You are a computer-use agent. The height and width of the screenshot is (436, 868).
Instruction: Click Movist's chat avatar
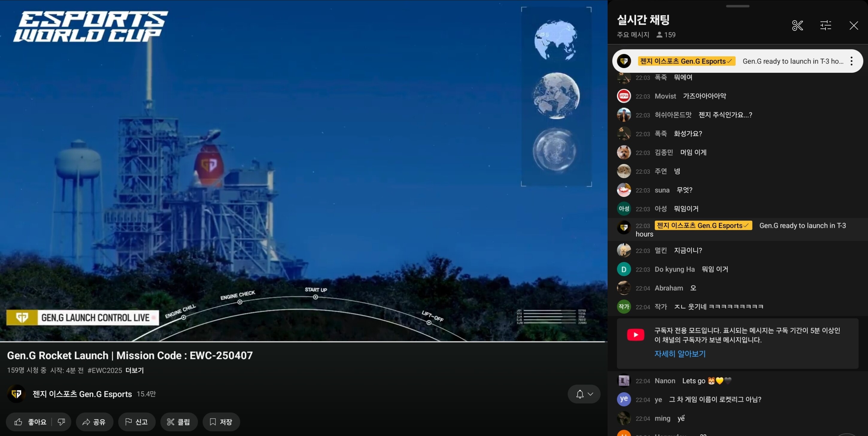624,96
